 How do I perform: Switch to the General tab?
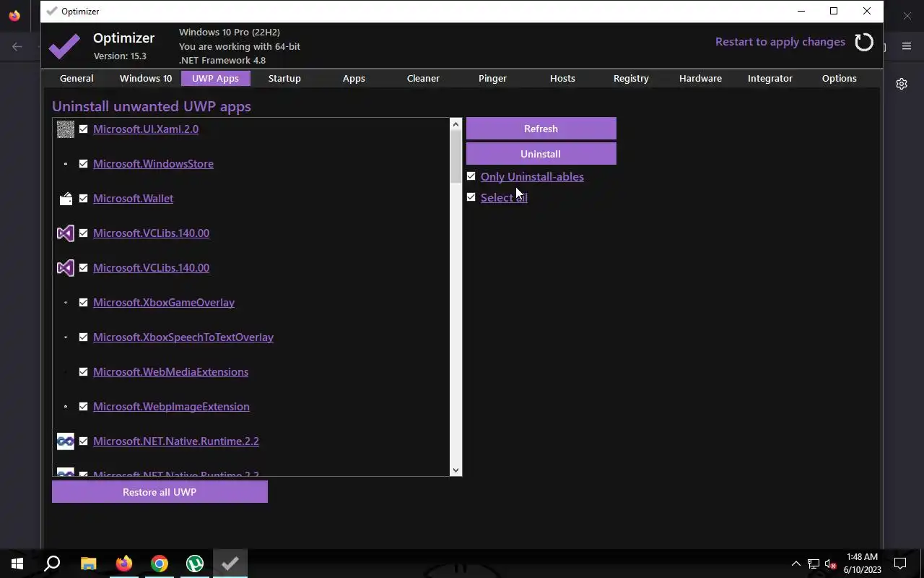(x=77, y=78)
